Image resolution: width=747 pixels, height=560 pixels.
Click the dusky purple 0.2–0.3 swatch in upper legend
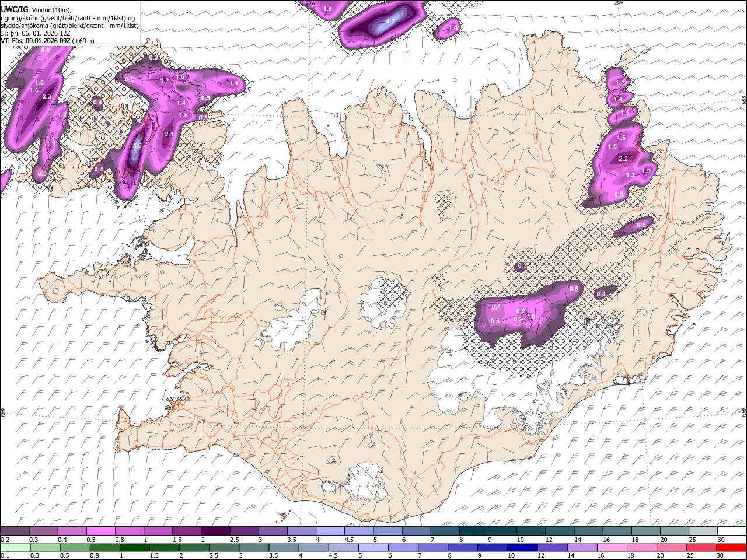point(15,531)
